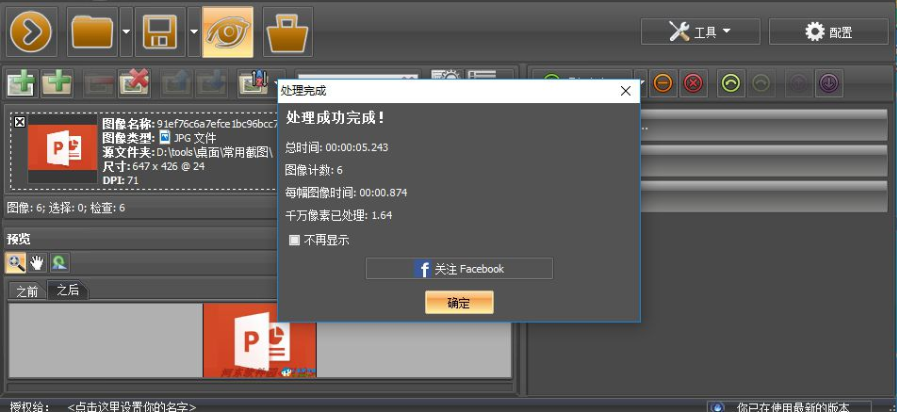897x413 pixels.
Task: Select the third action bar in list
Action: [763, 196]
